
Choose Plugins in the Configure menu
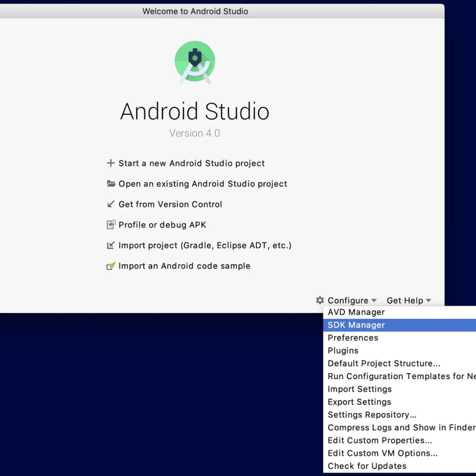[x=399, y=351]
